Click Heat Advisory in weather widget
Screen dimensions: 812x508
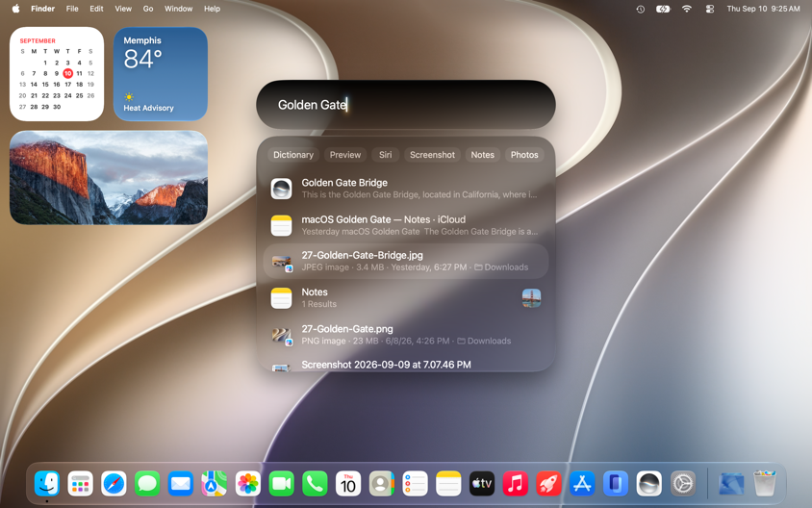(x=148, y=108)
